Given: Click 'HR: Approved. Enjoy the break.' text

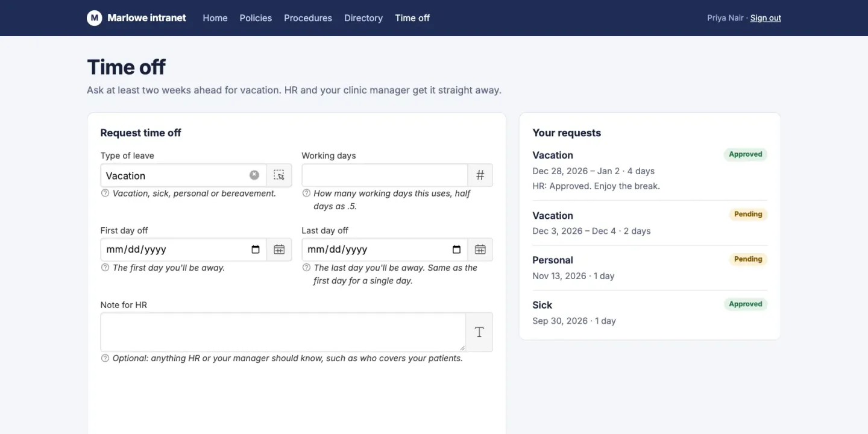Looking at the screenshot, I should (596, 186).
